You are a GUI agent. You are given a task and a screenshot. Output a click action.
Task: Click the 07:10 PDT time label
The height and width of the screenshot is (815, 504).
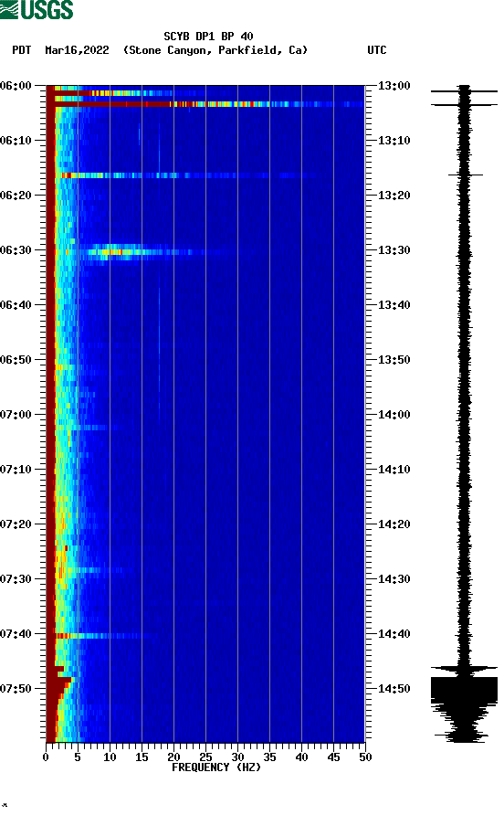pyautogui.click(x=16, y=470)
